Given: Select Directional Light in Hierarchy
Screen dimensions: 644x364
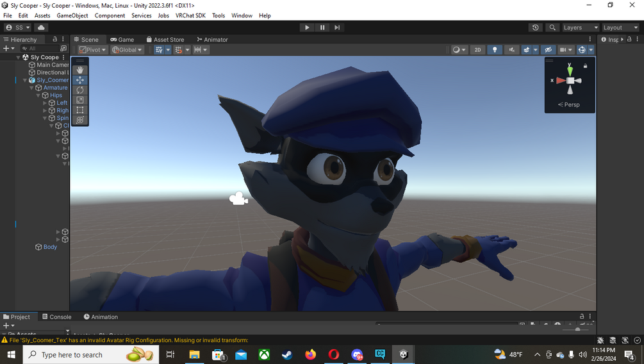Looking at the screenshot, I should 49,72.
